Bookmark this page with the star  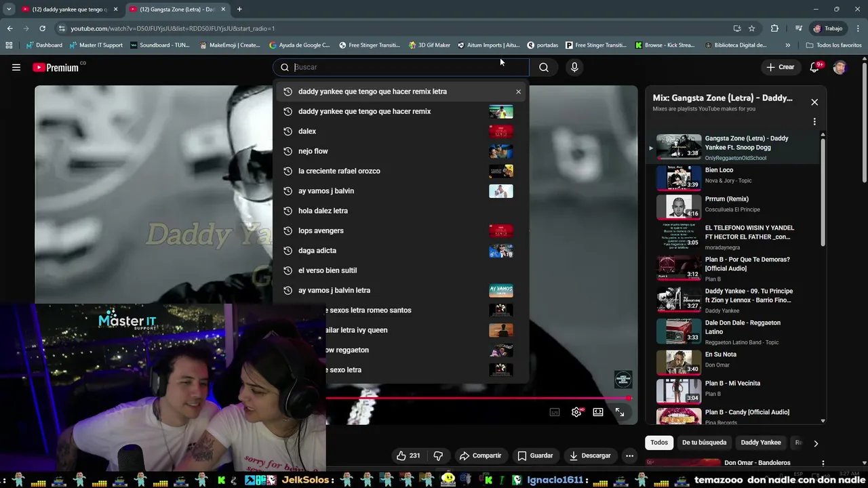pyautogui.click(x=751, y=28)
